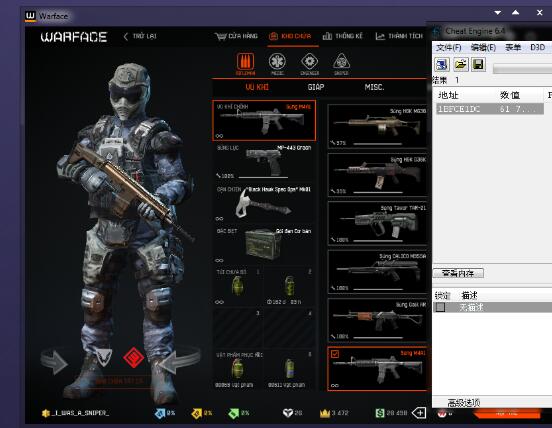
Task: Click Cheat Engine open process icon
Action: point(442,64)
